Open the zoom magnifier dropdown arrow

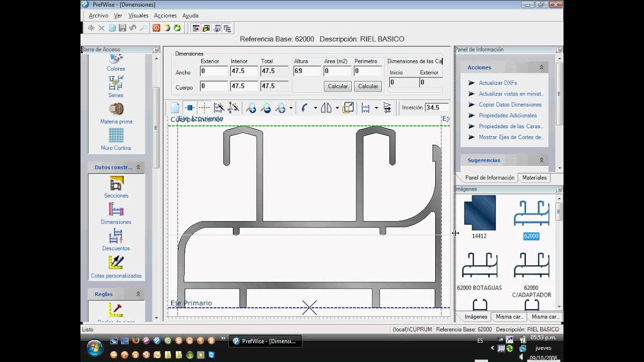point(291,108)
